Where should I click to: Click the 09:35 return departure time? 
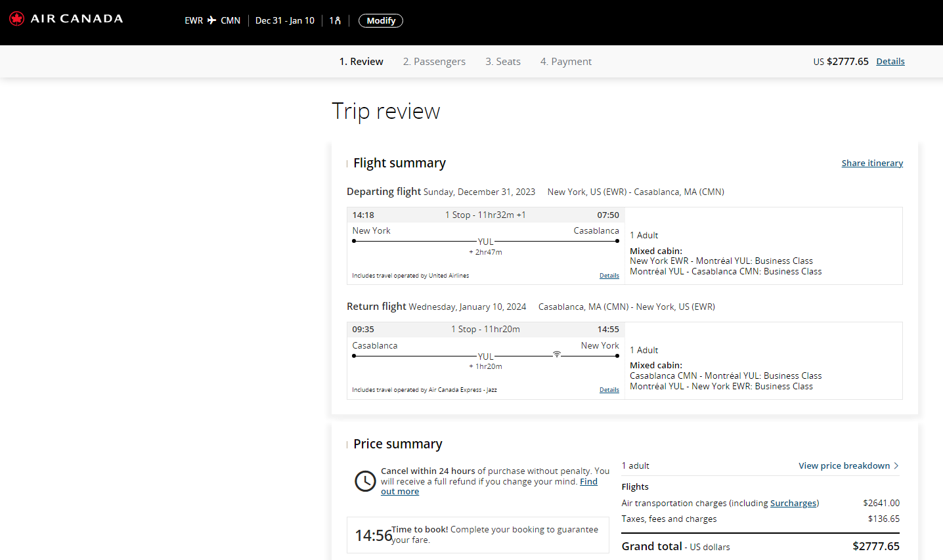(363, 329)
